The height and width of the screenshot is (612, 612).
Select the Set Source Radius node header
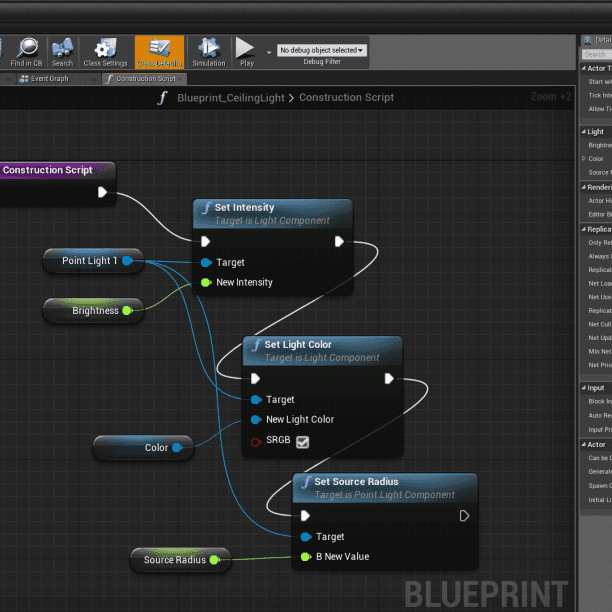click(x=385, y=488)
